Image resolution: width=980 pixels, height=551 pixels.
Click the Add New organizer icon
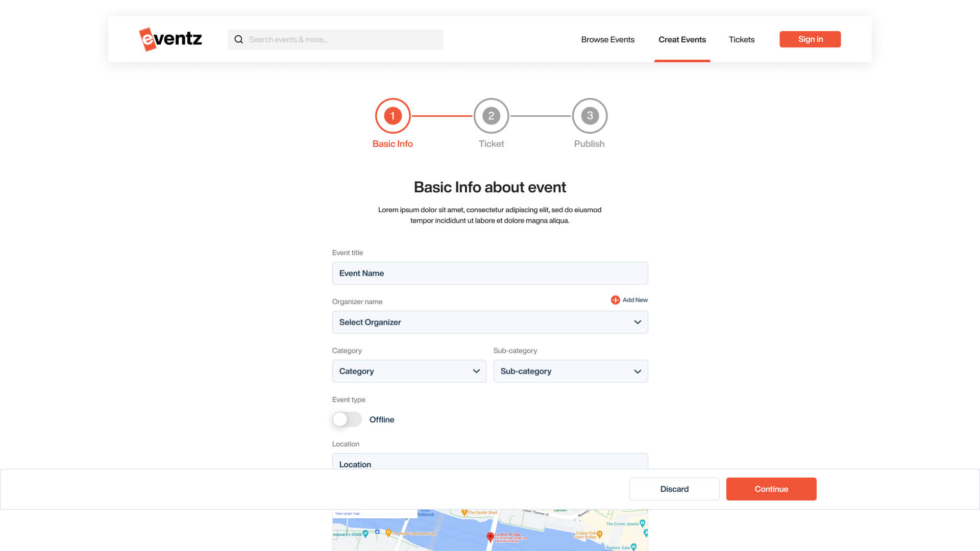(615, 299)
